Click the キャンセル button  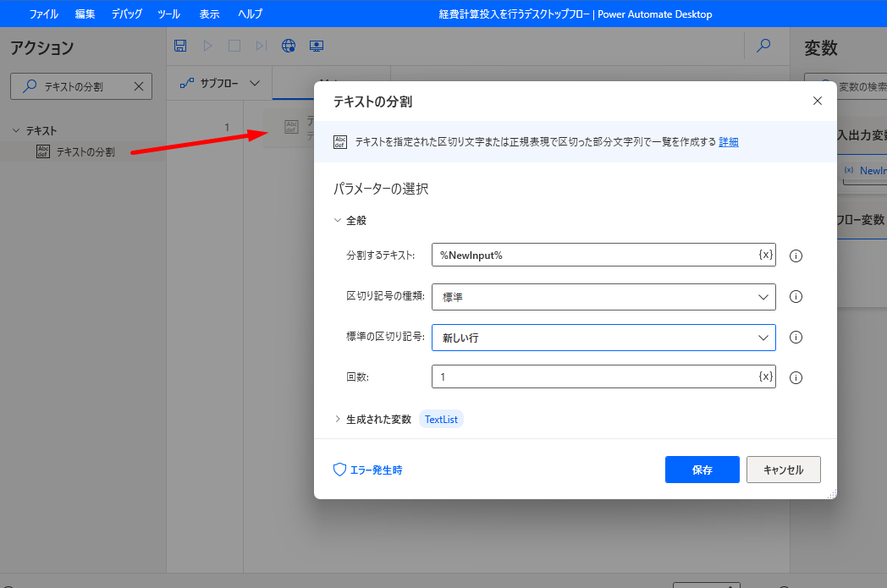point(784,470)
